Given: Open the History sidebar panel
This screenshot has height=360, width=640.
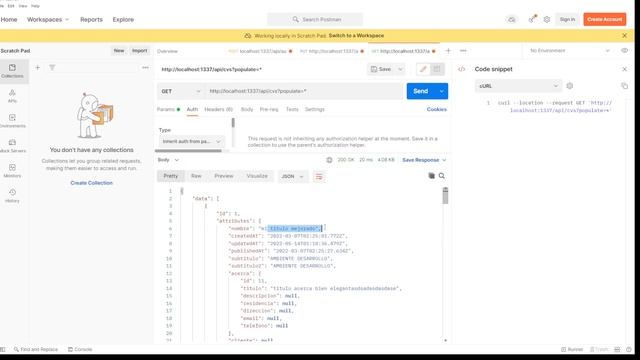Looking at the screenshot, I should pyautogui.click(x=12, y=196).
